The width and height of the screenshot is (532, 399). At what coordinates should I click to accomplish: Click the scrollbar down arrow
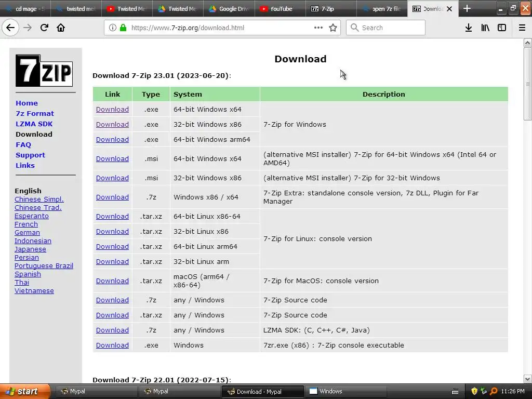click(528, 379)
